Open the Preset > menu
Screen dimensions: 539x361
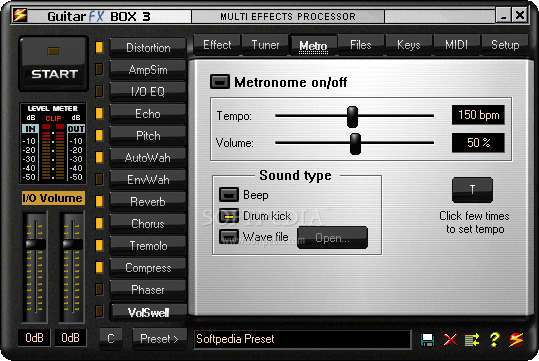[x=160, y=339]
